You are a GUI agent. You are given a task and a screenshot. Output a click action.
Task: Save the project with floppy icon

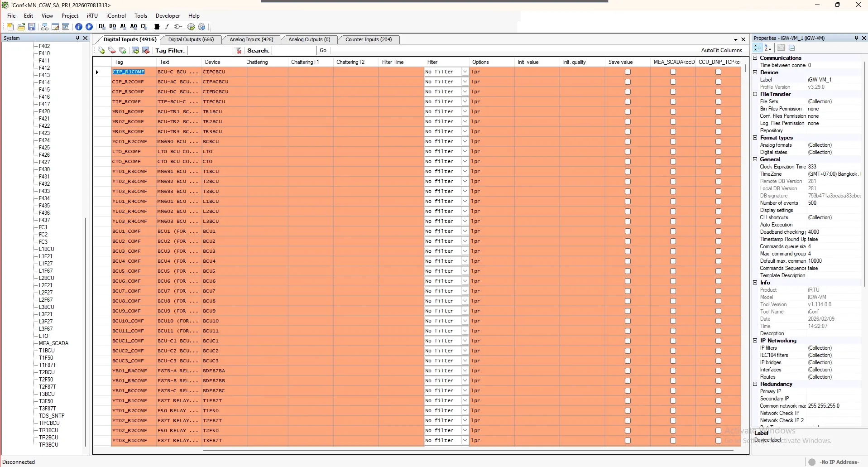[x=32, y=27]
